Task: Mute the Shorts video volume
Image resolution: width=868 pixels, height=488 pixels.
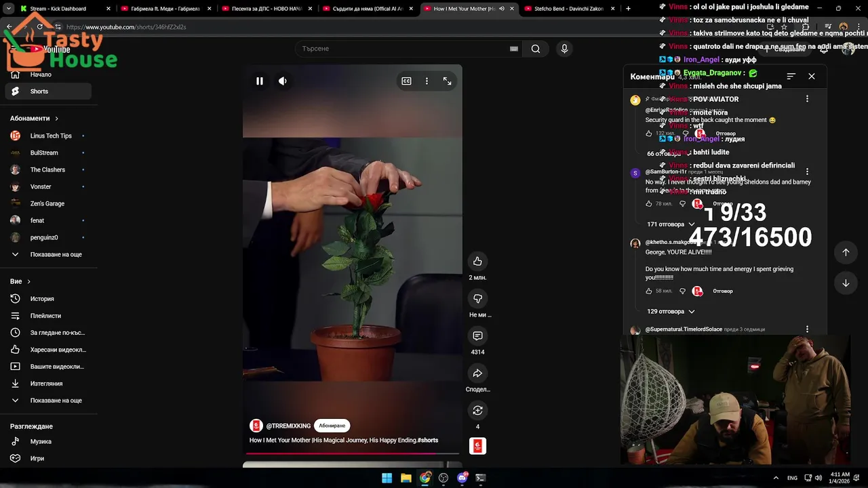Action: tap(283, 81)
